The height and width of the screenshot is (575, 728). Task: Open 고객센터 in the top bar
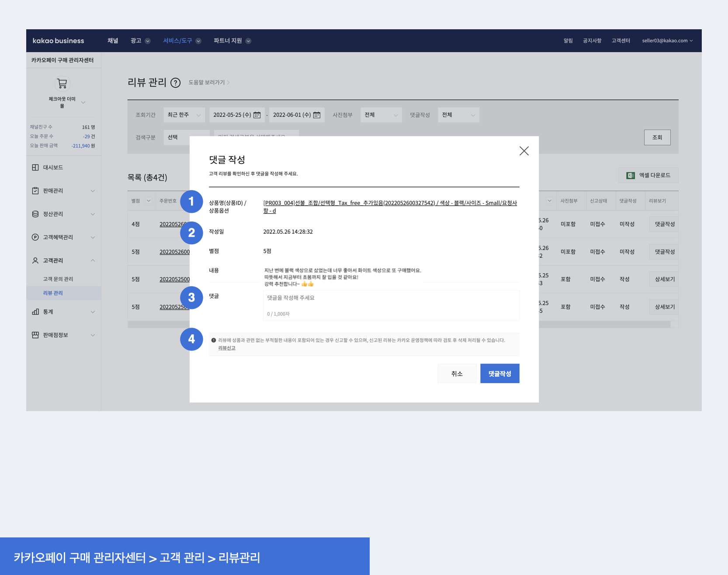pos(621,41)
